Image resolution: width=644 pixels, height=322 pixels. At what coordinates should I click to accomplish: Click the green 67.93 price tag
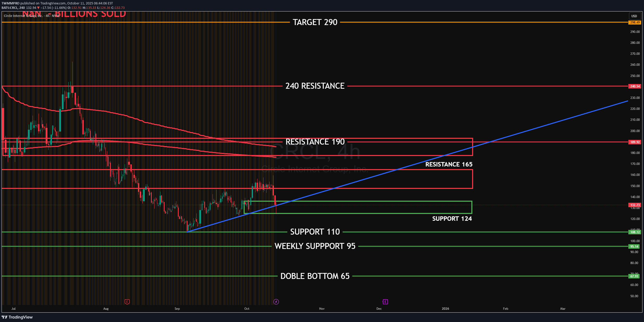(x=635, y=276)
